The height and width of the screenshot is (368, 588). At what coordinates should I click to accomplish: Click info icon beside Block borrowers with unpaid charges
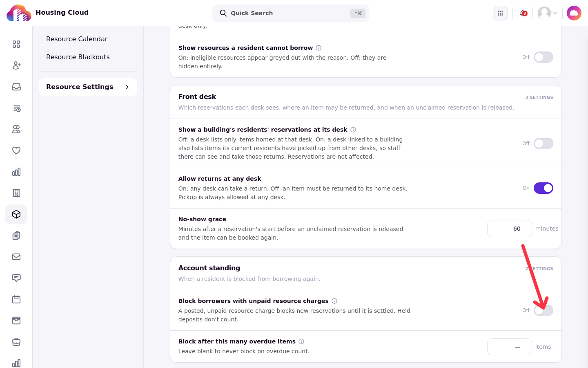pyautogui.click(x=334, y=301)
